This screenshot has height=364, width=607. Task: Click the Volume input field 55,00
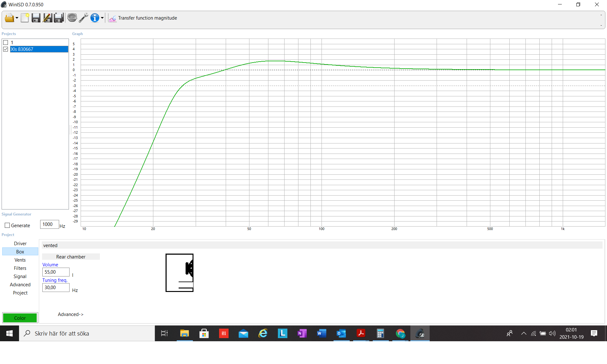coord(56,272)
